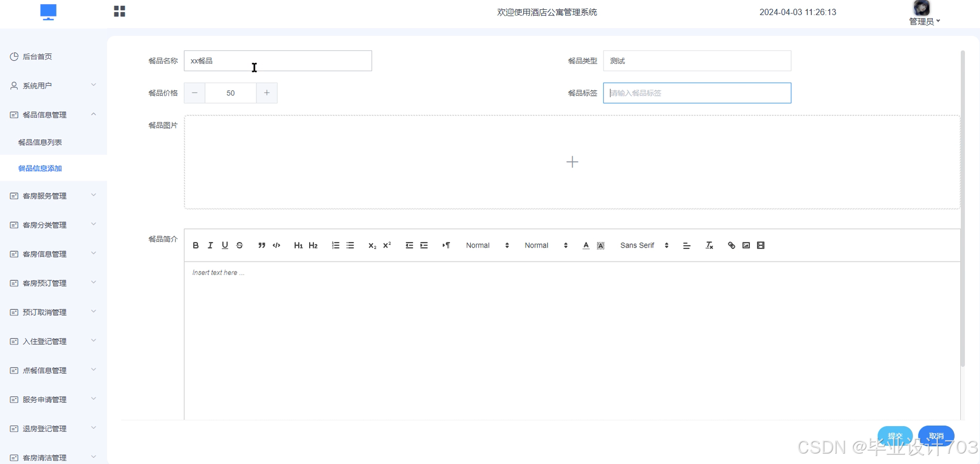This screenshot has width=980, height=464.
Task: Upload a 餐品图片 via plus area
Action: [572, 162]
